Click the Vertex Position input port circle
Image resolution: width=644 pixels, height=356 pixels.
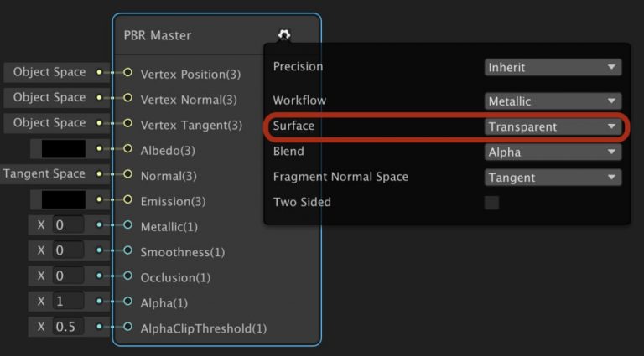(x=127, y=73)
